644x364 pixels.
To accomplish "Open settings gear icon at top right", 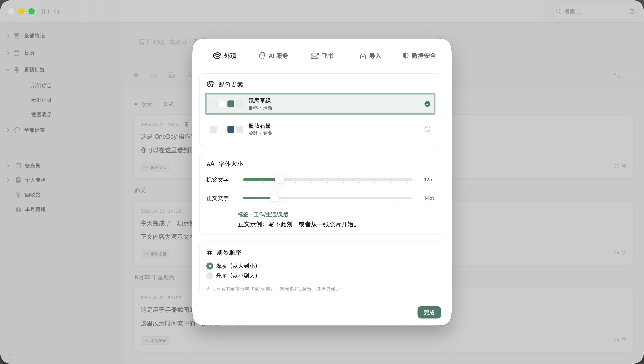I will coord(632,12).
